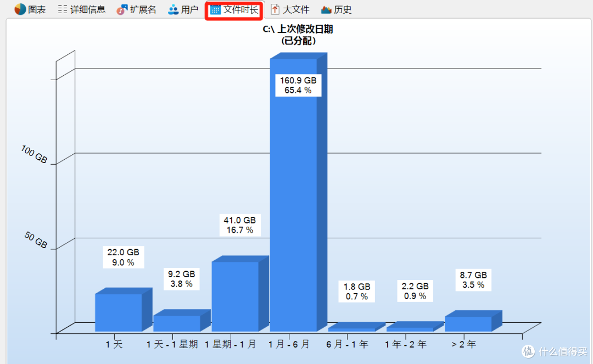Click the 1 天 axis label
This screenshot has width=593, height=364.
click(114, 344)
